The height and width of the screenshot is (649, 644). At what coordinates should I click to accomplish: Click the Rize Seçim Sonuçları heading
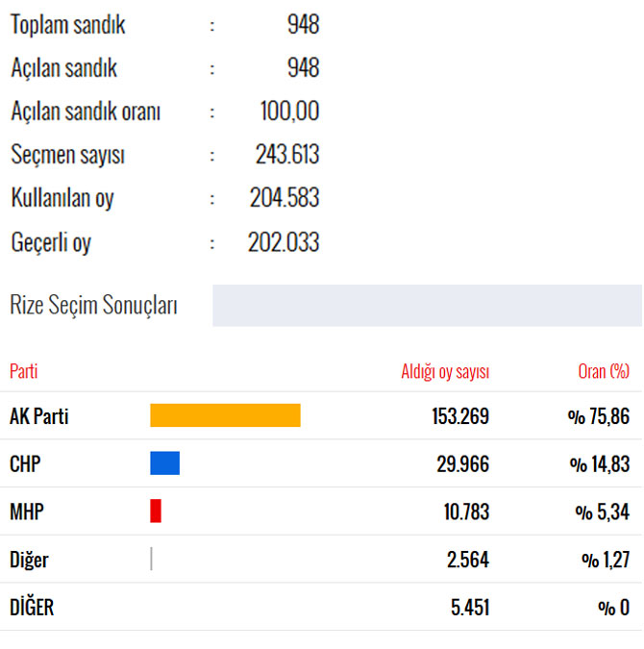93,306
